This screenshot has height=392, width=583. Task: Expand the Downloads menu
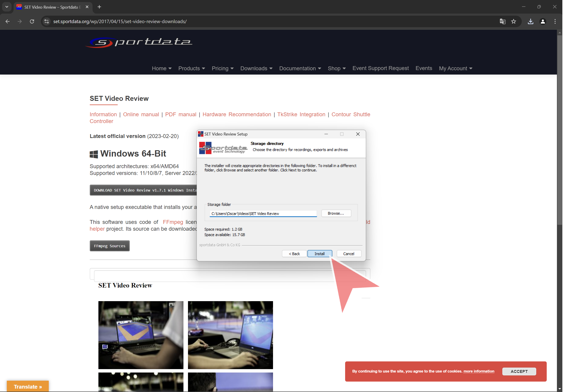coord(256,68)
